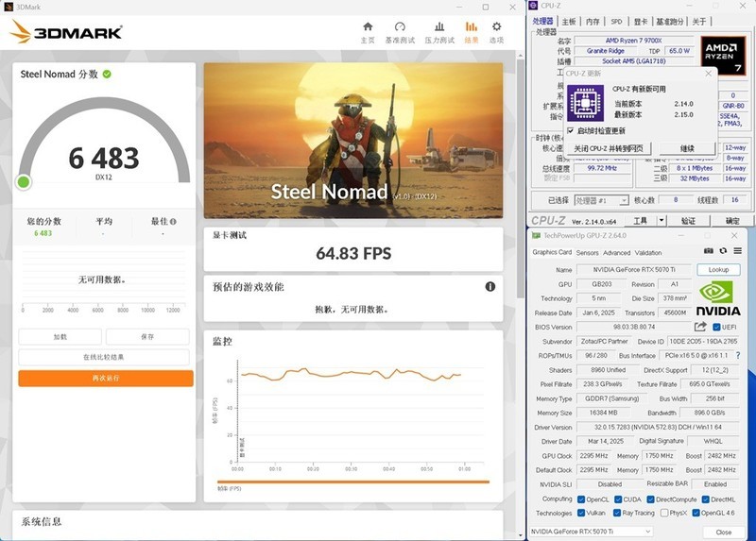
Task: Switch to about tab in CPU-Z
Action: (699, 22)
